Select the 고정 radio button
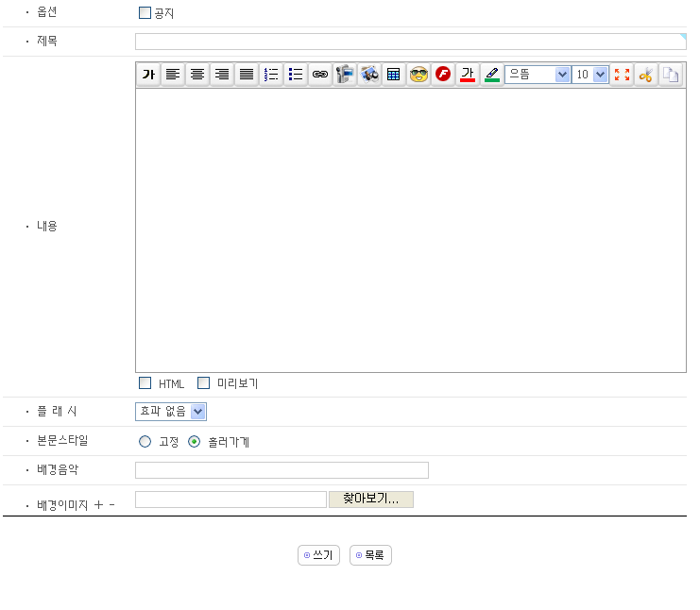700x610 pixels. [145, 441]
